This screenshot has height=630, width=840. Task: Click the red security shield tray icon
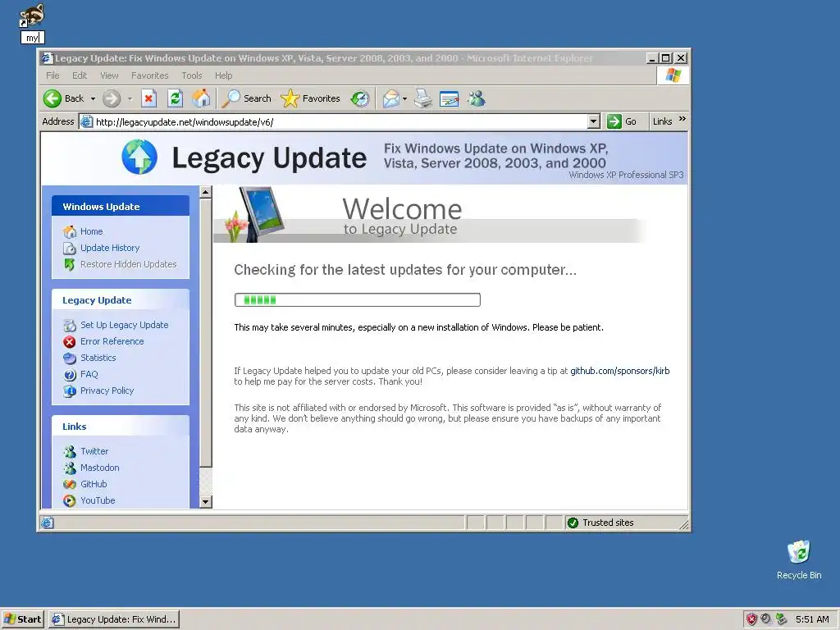(751, 619)
